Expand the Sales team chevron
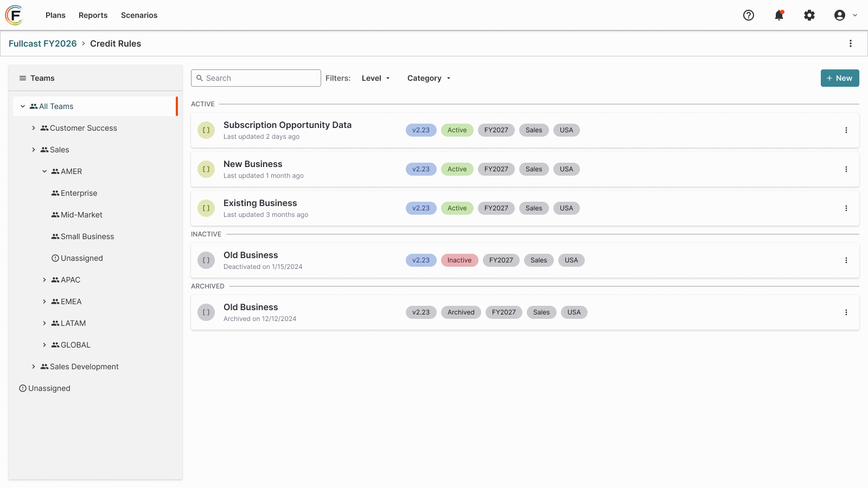The image size is (868, 488). [x=34, y=150]
